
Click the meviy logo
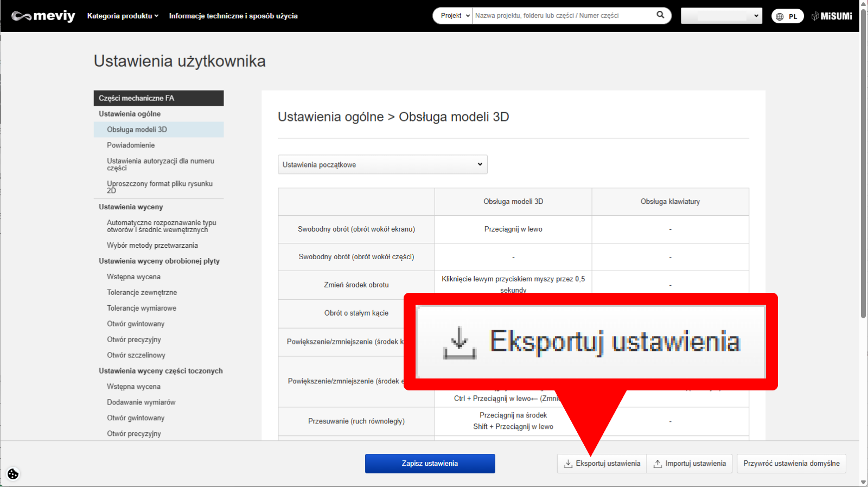click(x=43, y=16)
